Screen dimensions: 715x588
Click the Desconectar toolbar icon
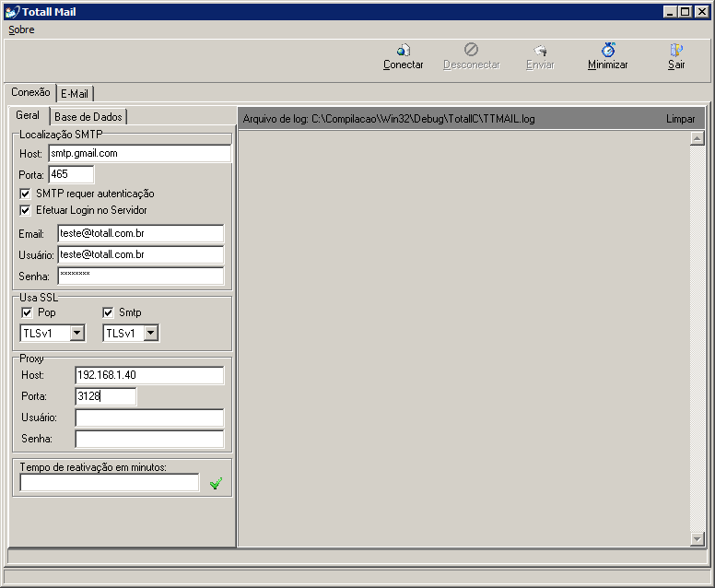(x=471, y=49)
